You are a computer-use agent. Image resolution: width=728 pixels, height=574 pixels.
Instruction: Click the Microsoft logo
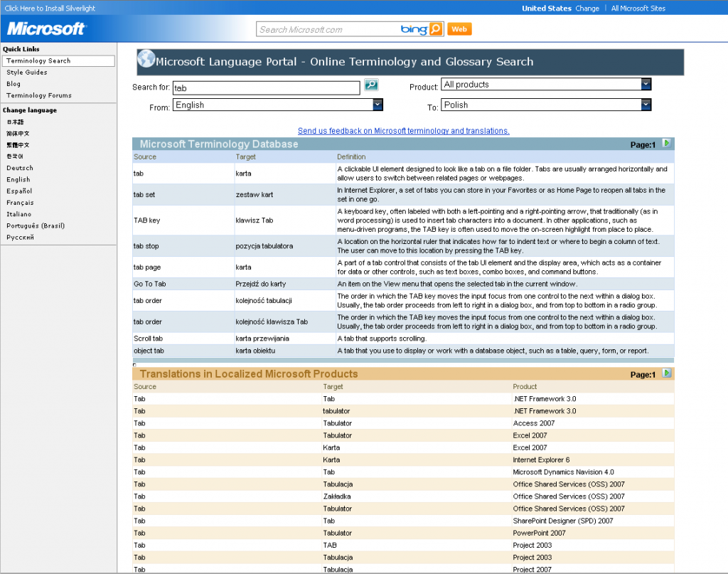tap(46, 29)
